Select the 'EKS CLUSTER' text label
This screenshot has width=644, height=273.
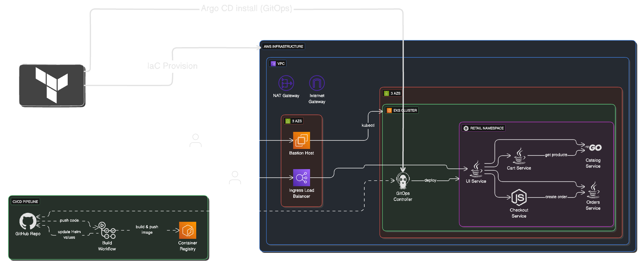tap(405, 110)
